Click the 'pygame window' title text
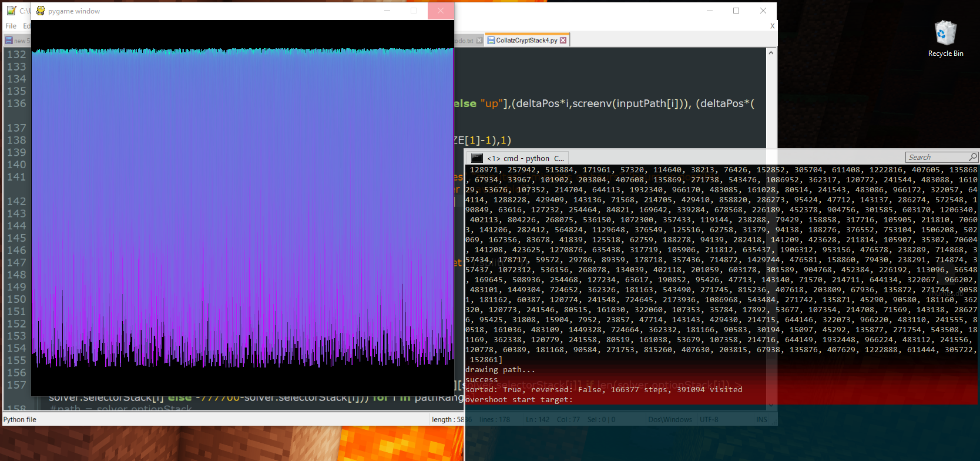 (74, 11)
